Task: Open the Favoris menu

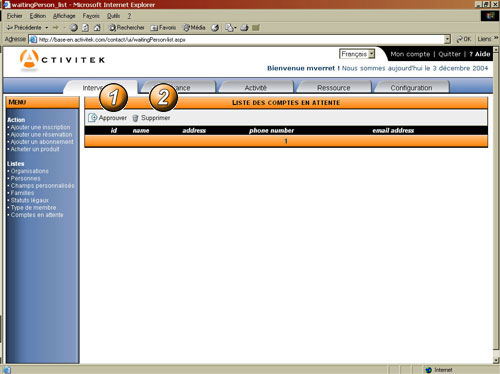Action: point(91,16)
